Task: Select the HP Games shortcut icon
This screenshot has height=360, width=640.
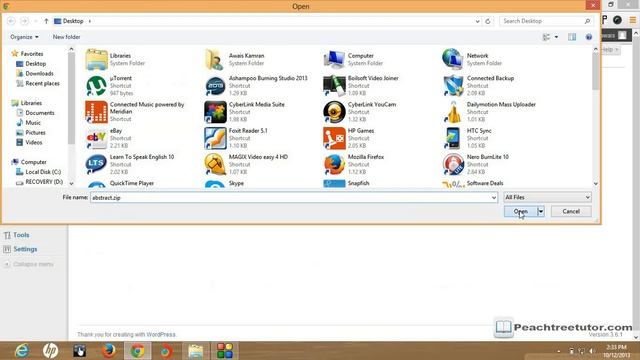Action: [334, 138]
